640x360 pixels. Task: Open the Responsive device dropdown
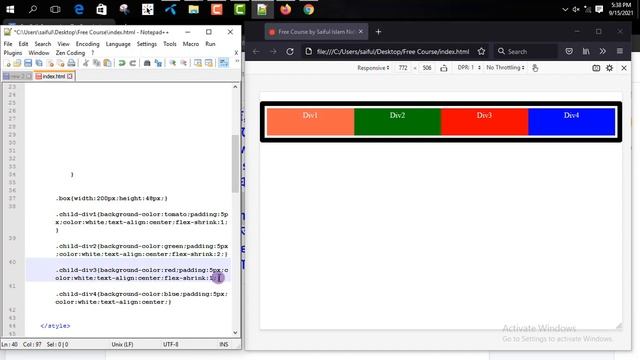(x=373, y=68)
